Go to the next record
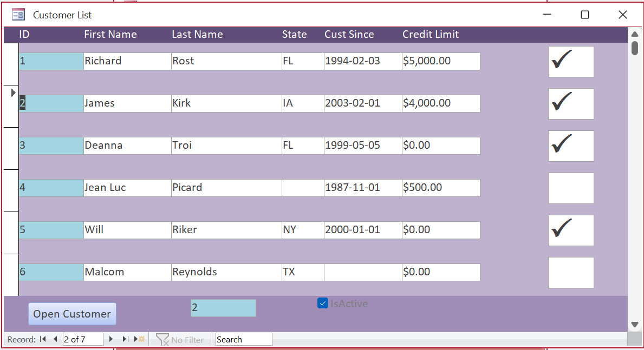 111,339
